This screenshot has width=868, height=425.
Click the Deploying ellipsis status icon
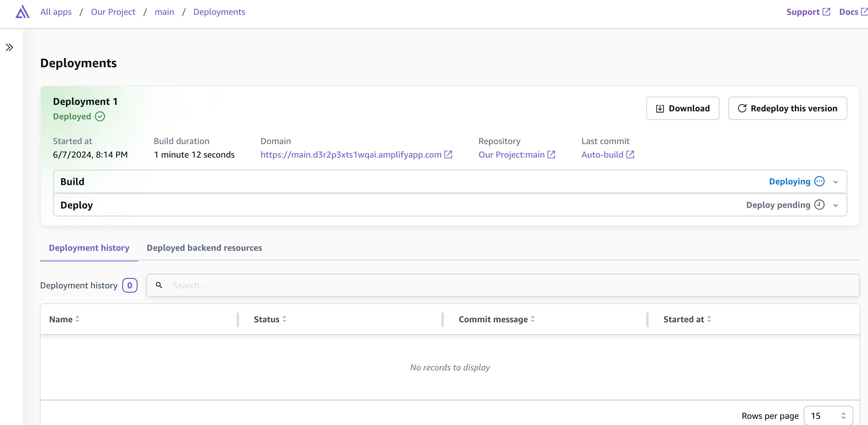819,181
